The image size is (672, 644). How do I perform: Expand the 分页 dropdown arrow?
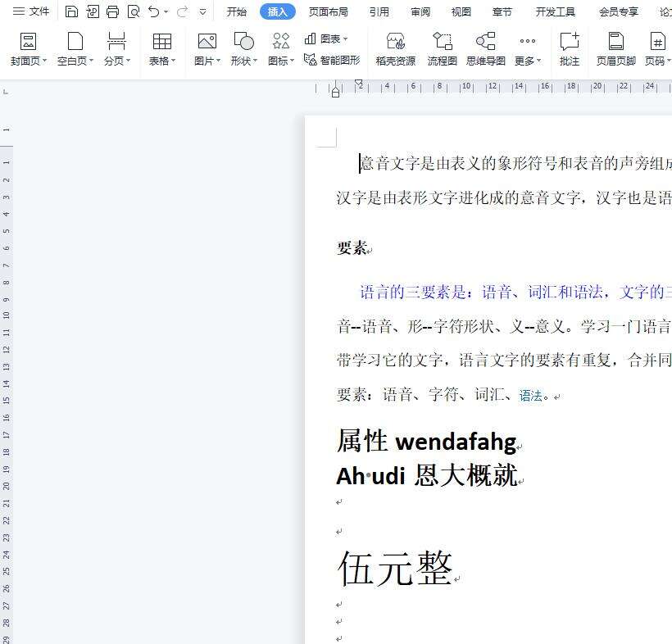[x=128, y=61]
